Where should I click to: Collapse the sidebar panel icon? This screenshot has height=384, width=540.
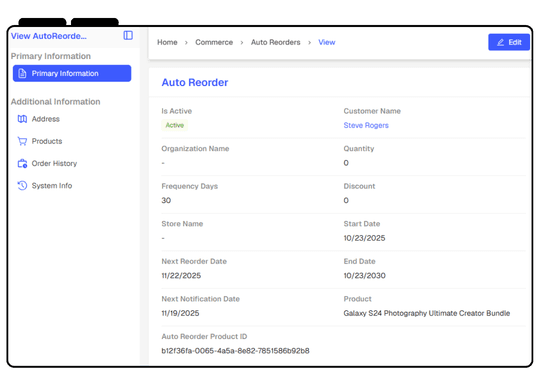128,35
